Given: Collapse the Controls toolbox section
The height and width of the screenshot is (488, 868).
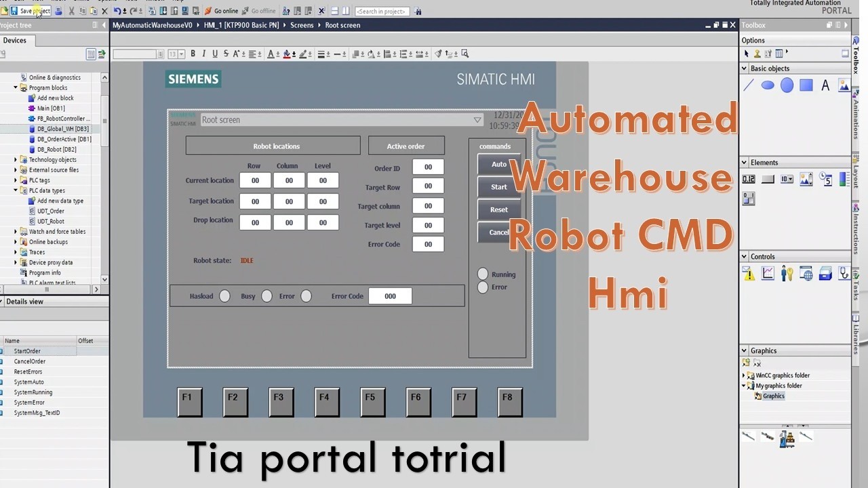Looking at the screenshot, I should pyautogui.click(x=745, y=257).
